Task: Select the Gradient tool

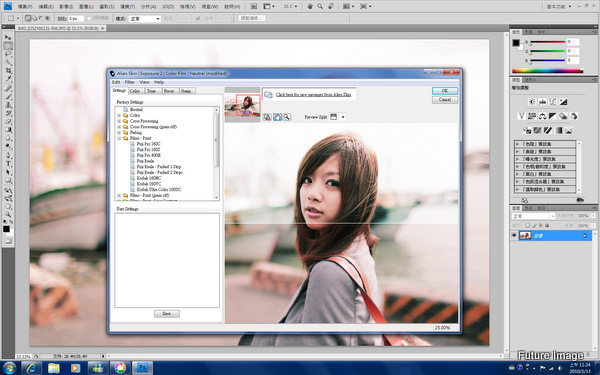Action: pyautogui.click(x=8, y=130)
